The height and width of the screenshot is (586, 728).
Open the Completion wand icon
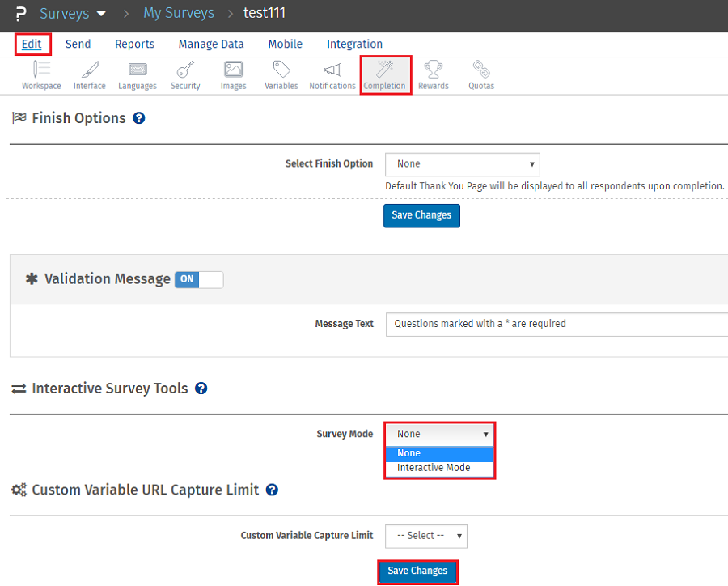tap(385, 75)
